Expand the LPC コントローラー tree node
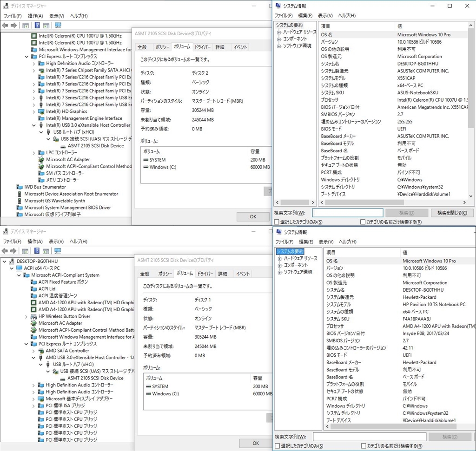 [x=34, y=153]
